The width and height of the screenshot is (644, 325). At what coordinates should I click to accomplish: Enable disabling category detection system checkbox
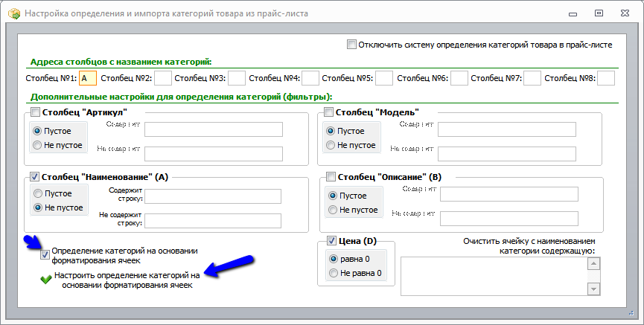point(351,45)
